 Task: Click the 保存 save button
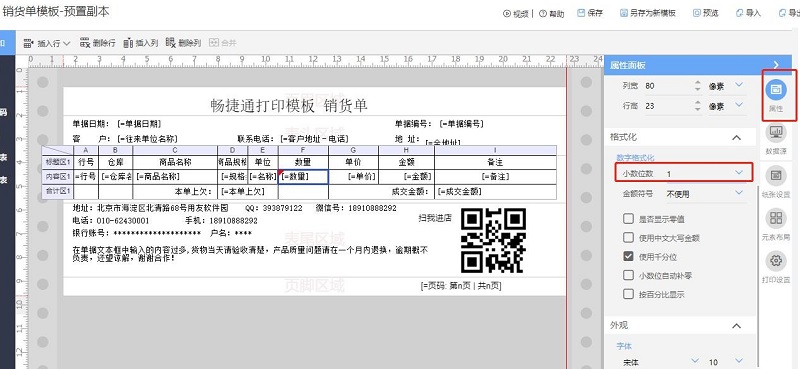(x=590, y=13)
